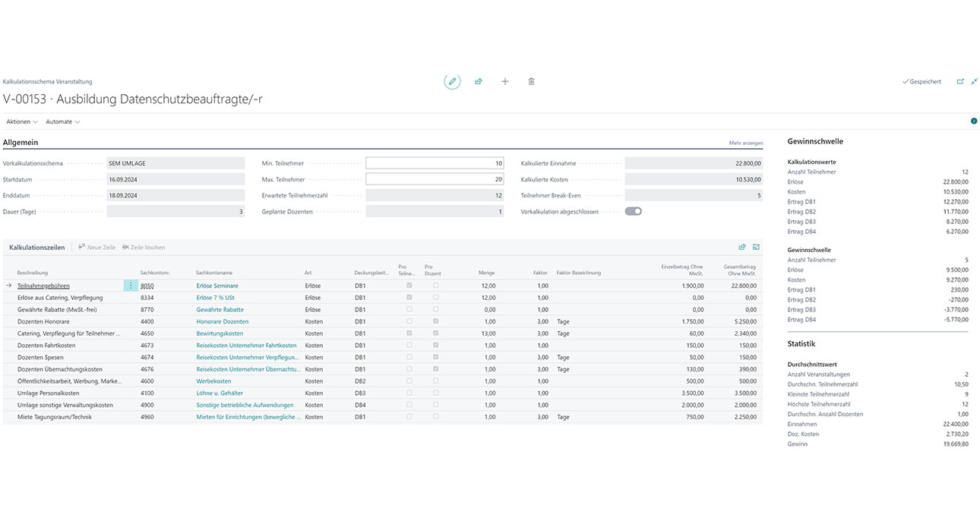The height and width of the screenshot is (524, 980).
Task: Open the Erlöse Seminare account link
Action: coord(217,286)
